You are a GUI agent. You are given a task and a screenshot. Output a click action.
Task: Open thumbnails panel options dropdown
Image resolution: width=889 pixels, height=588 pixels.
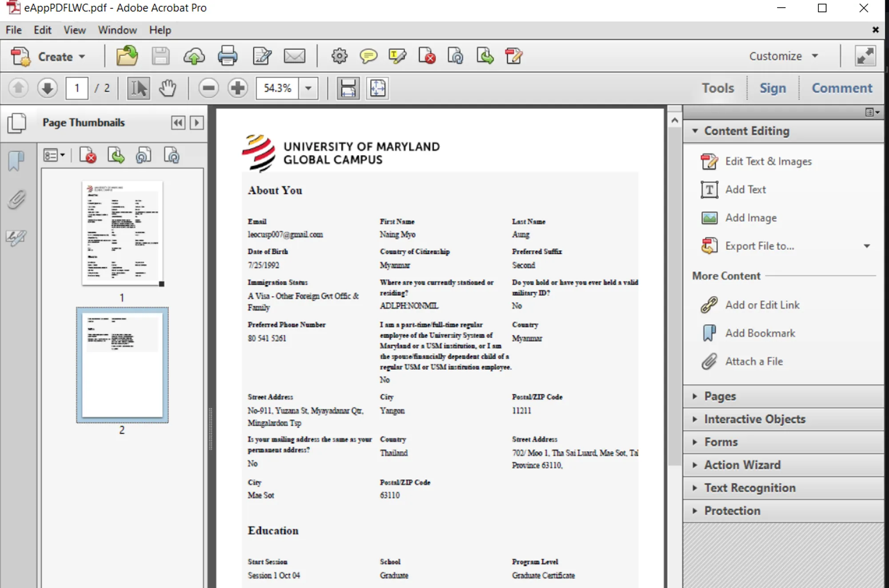click(x=54, y=155)
